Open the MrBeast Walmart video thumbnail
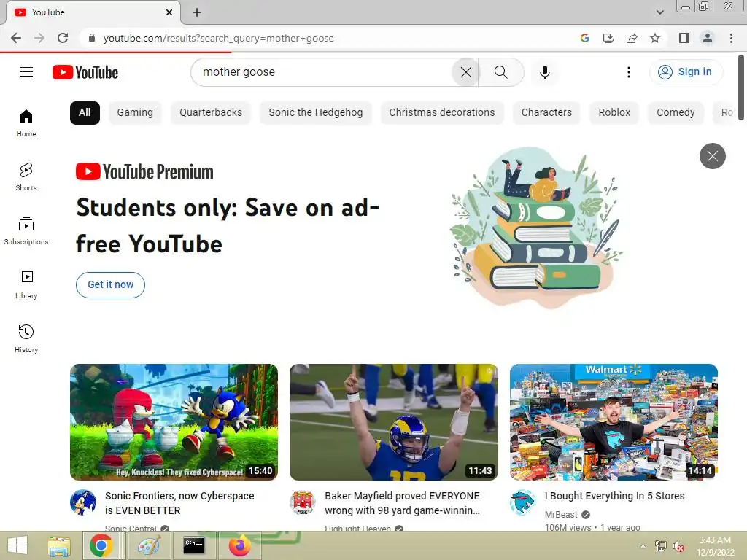Screen dimensions: 747x560 614,422
